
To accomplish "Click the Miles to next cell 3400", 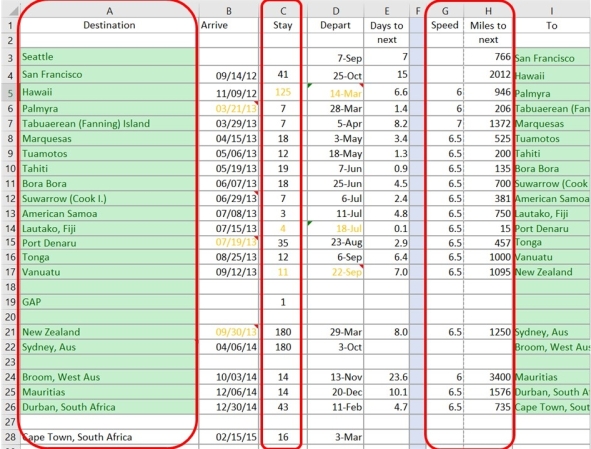I will click(488, 377).
